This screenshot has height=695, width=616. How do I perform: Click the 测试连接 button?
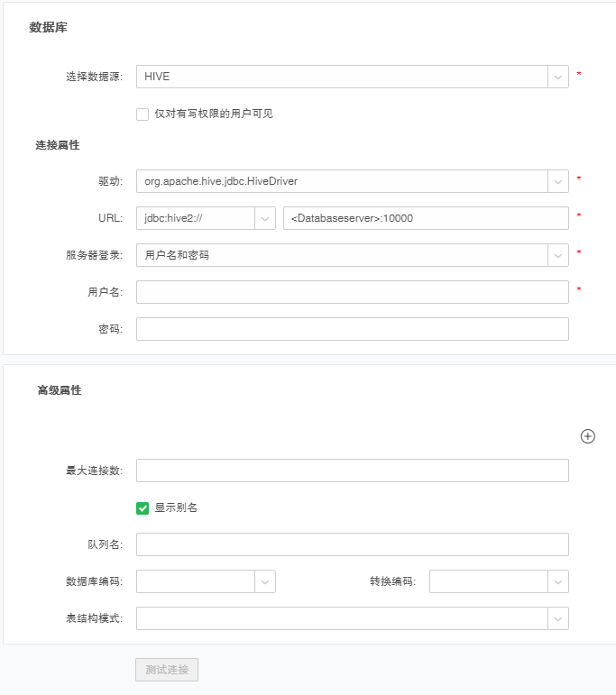167,670
